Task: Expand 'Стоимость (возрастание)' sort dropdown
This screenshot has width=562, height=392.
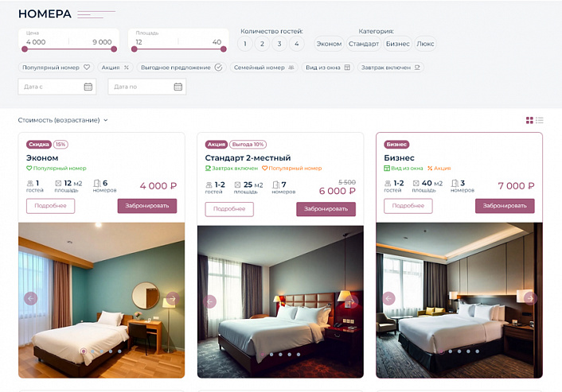Action: click(x=63, y=120)
